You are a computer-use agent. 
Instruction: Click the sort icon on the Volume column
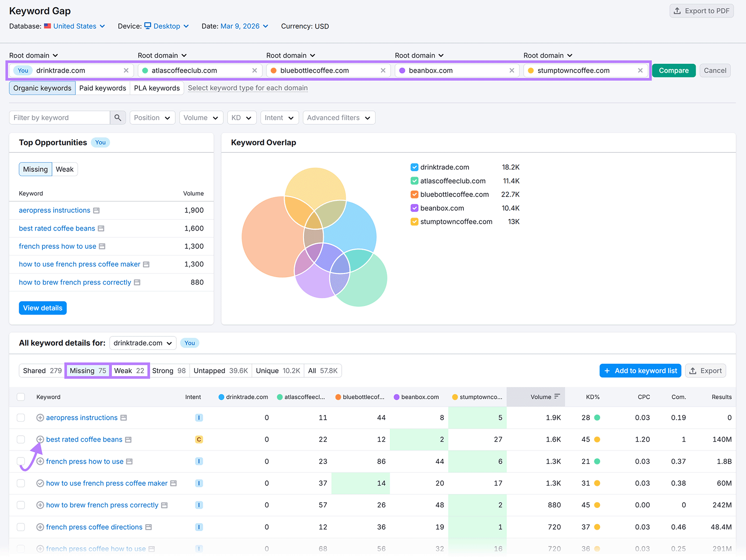point(558,397)
